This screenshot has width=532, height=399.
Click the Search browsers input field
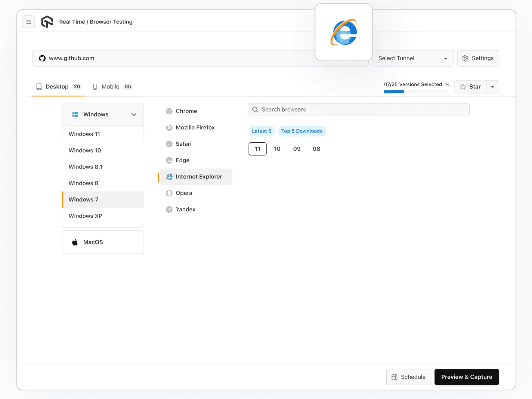click(x=359, y=109)
